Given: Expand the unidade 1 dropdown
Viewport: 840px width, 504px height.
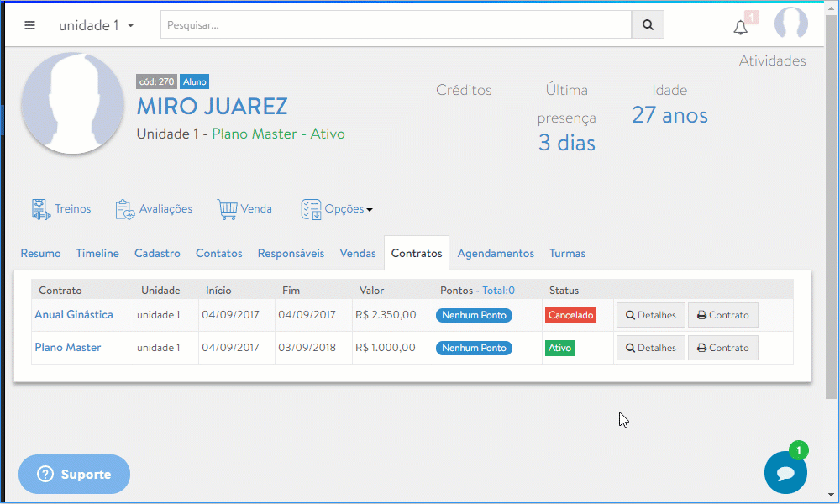Looking at the screenshot, I should click(x=96, y=25).
